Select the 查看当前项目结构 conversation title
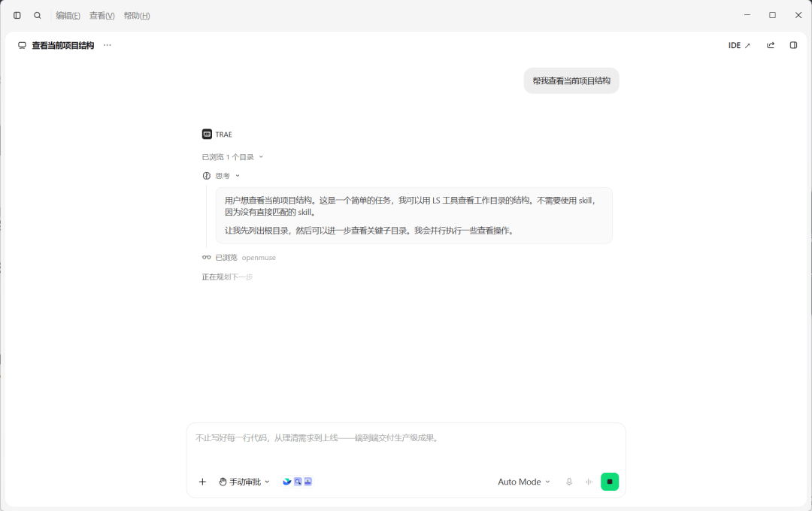 pyautogui.click(x=63, y=46)
